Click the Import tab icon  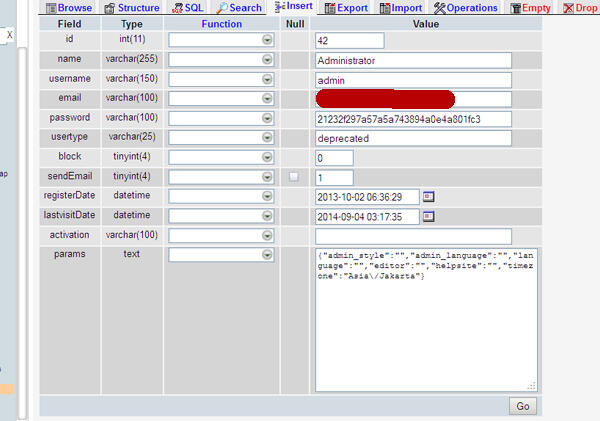point(385,8)
